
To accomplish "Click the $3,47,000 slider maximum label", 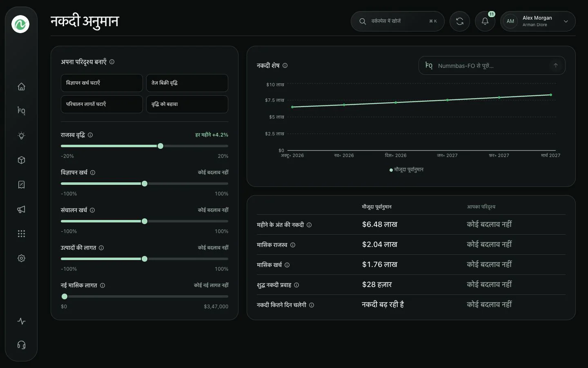I will coord(216,307).
